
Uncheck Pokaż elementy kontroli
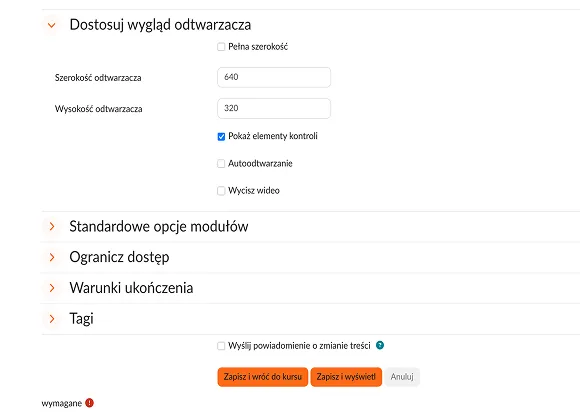pyautogui.click(x=221, y=137)
